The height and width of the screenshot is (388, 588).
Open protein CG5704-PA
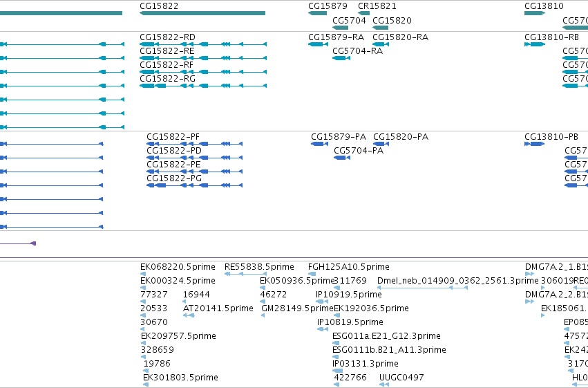pos(359,151)
